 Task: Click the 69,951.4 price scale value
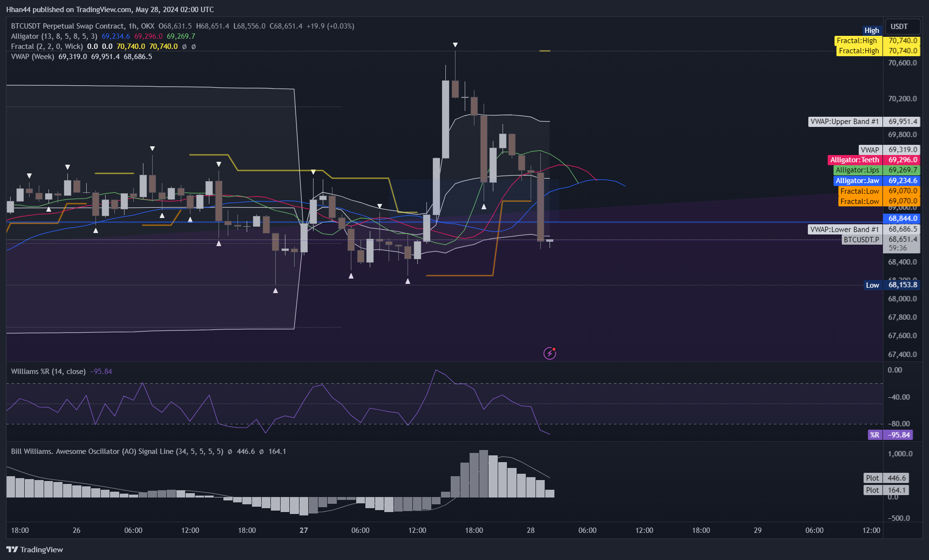[902, 122]
